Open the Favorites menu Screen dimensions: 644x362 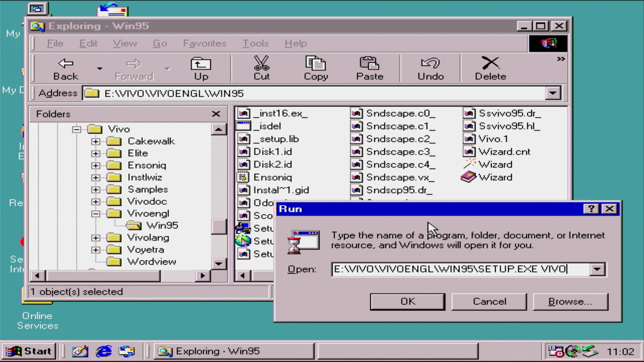pyautogui.click(x=204, y=43)
